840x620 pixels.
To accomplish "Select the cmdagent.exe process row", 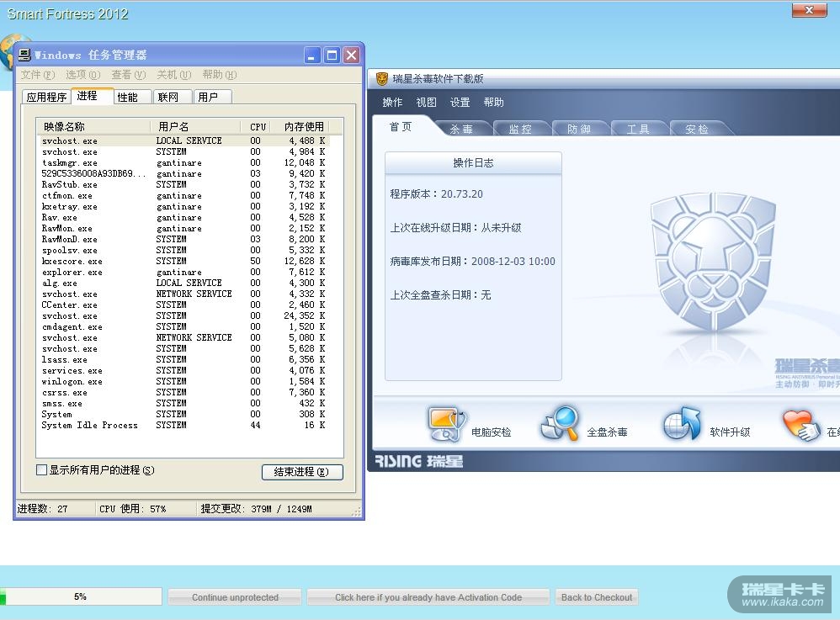I will point(183,326).
